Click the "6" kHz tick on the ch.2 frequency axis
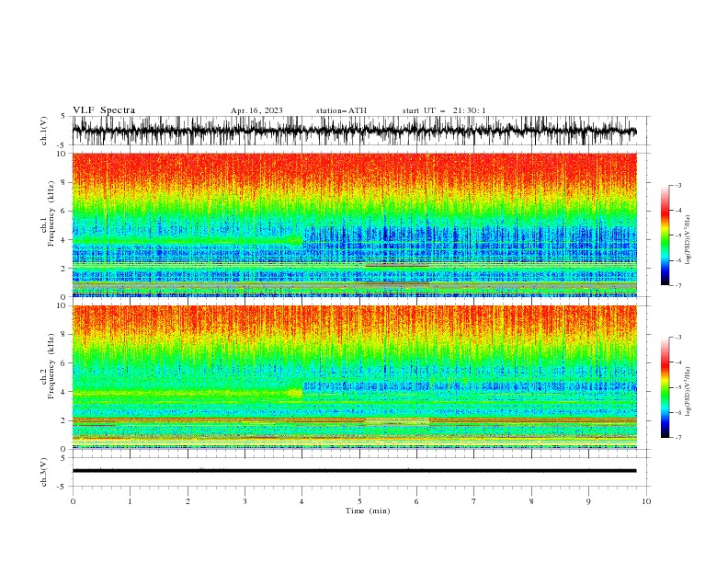The height and width of the screenshot is (563, 728). pos(64,363)
